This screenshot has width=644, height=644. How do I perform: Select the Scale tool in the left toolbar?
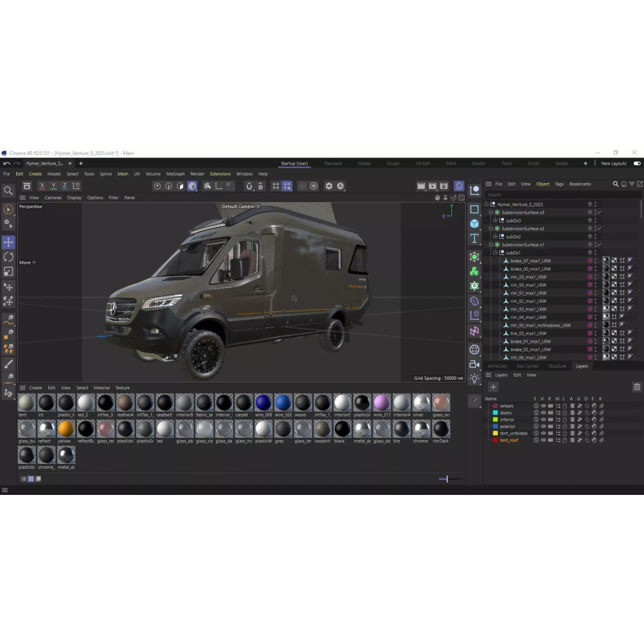coord(8,270)
